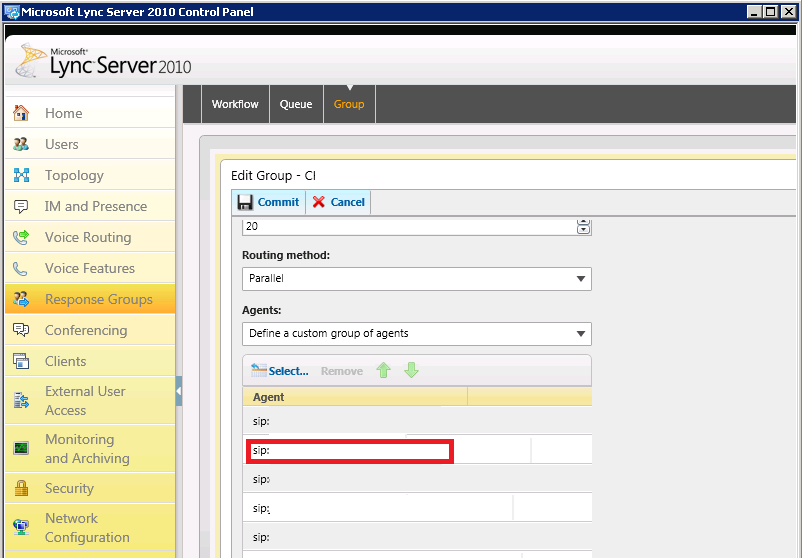Click the Cancel button label
The height and width of the screenshot is (558, 802).
(x=348, y=202)
